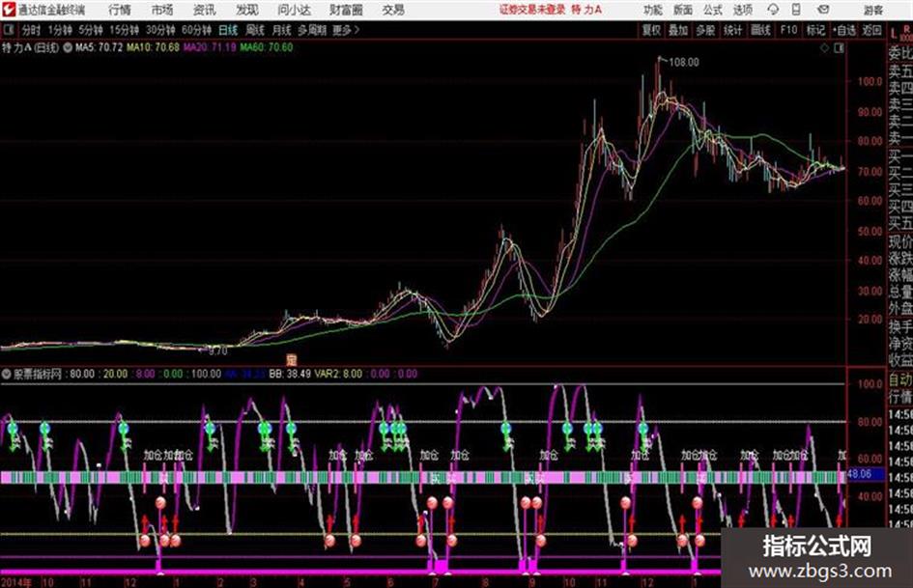The image size is (913, 588).
Task: Switch to 分时 intraday view
Action: pos(32,30)
